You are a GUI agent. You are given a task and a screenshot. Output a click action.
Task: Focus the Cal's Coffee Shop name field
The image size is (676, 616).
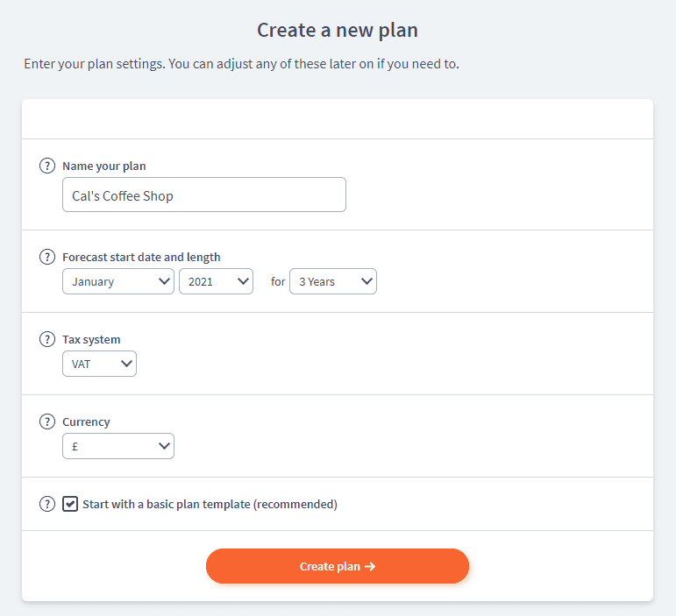(204, 195)
